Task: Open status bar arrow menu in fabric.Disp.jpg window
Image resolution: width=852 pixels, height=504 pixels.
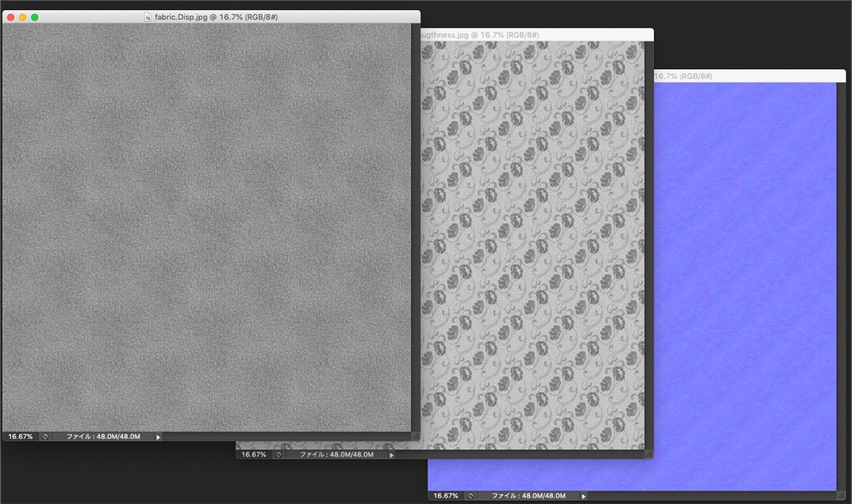Action: [158, 437]
